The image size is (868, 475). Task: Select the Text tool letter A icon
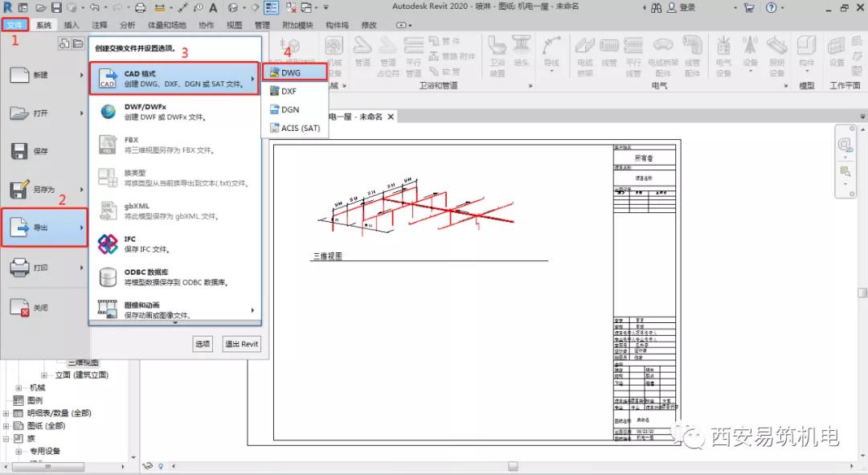pos(213,8)
